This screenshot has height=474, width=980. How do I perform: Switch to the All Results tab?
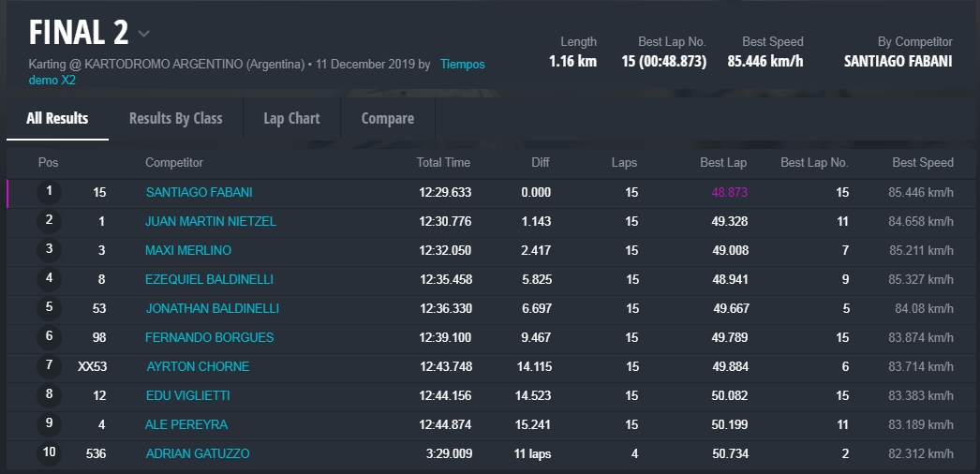tap(57, 118)
